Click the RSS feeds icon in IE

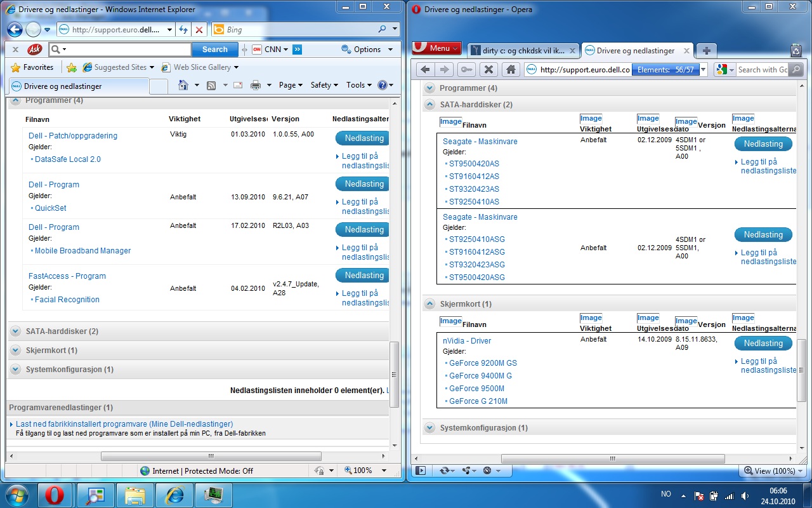pyautogui.click(x=211, y=85)
